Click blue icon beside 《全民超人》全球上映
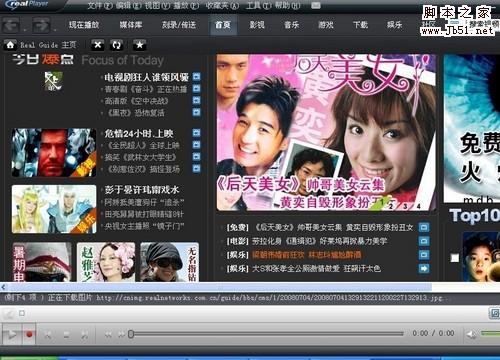The image size is (500, 360). 197,145
